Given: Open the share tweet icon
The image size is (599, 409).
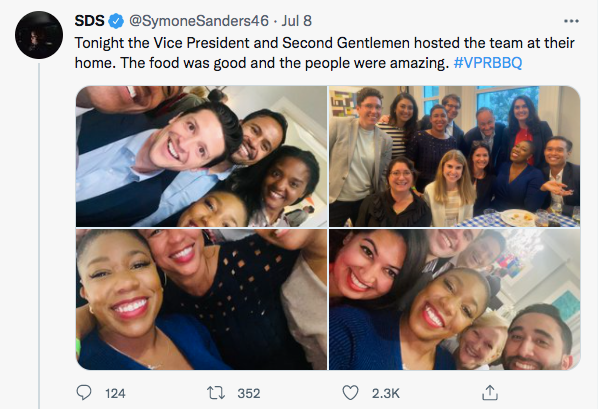Looking at the screenshot, I should pos(489,392).
